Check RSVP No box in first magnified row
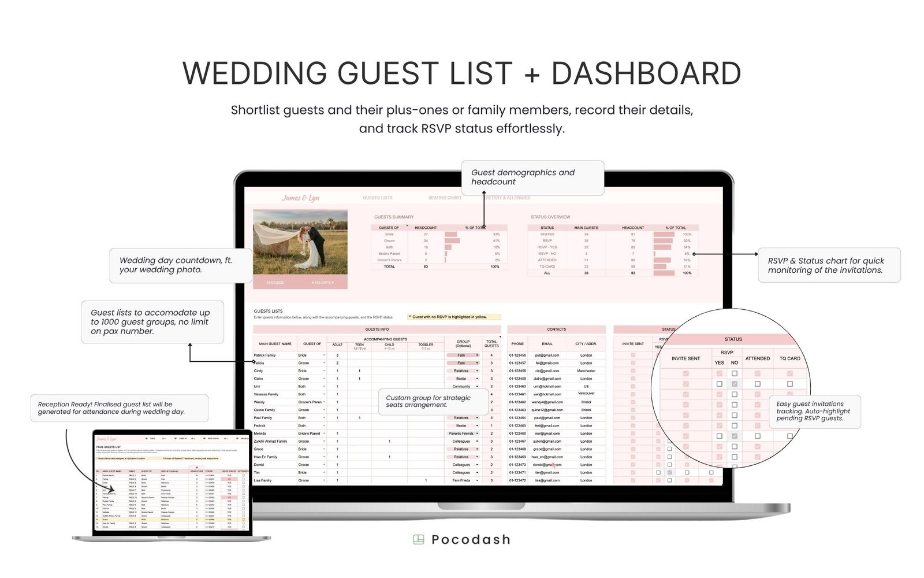The width and height of the screenshot is (924, 578). (735, 373)
